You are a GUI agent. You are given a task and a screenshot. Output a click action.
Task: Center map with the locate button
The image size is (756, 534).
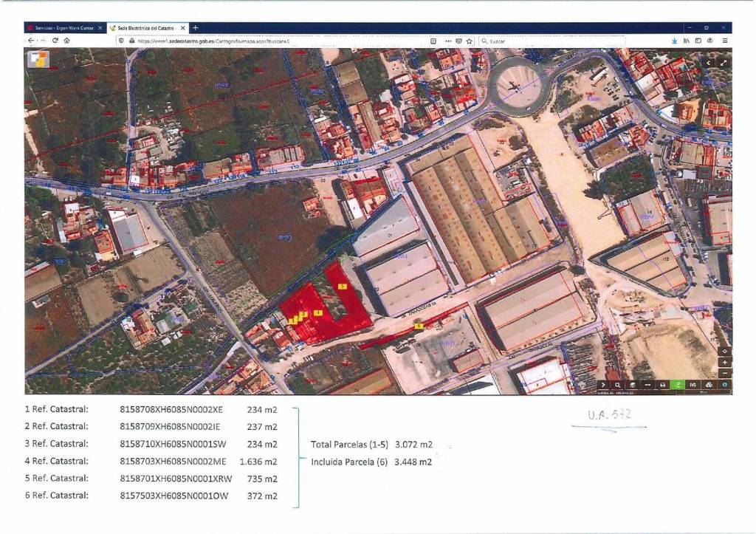(x=724, y=351)
